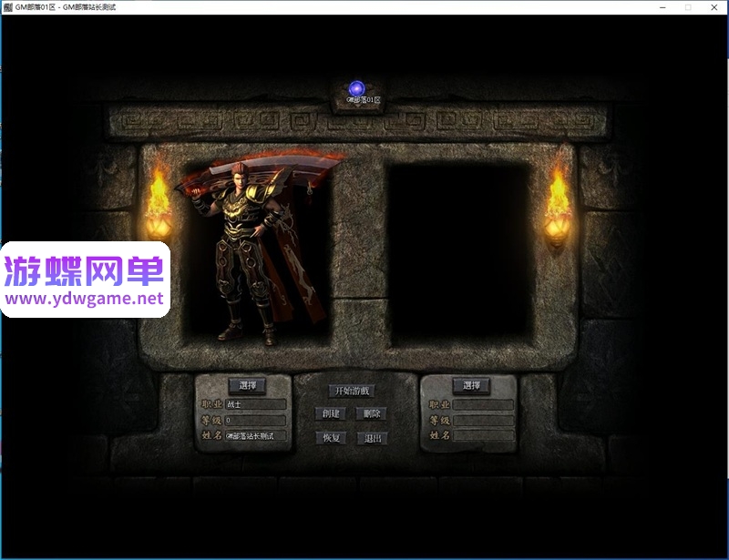729x560 pixels.
Task: Click the right empty 职业 field
Action: point(483,404)
